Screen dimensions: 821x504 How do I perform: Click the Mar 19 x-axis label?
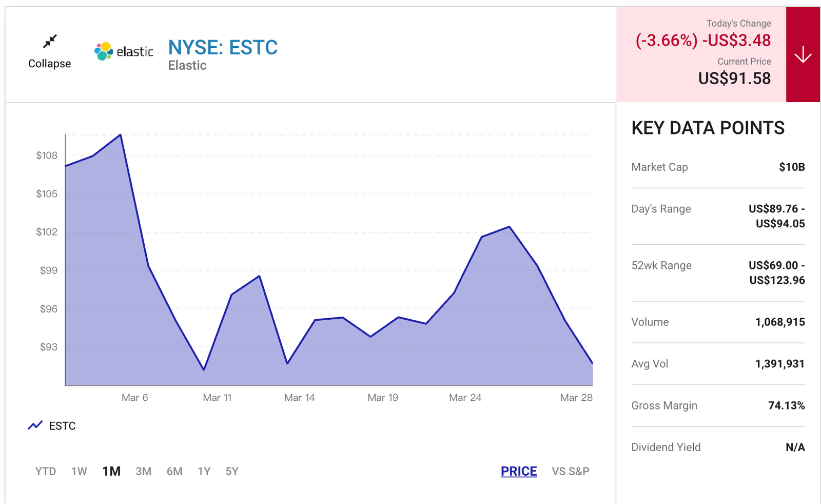click(383, 398)
